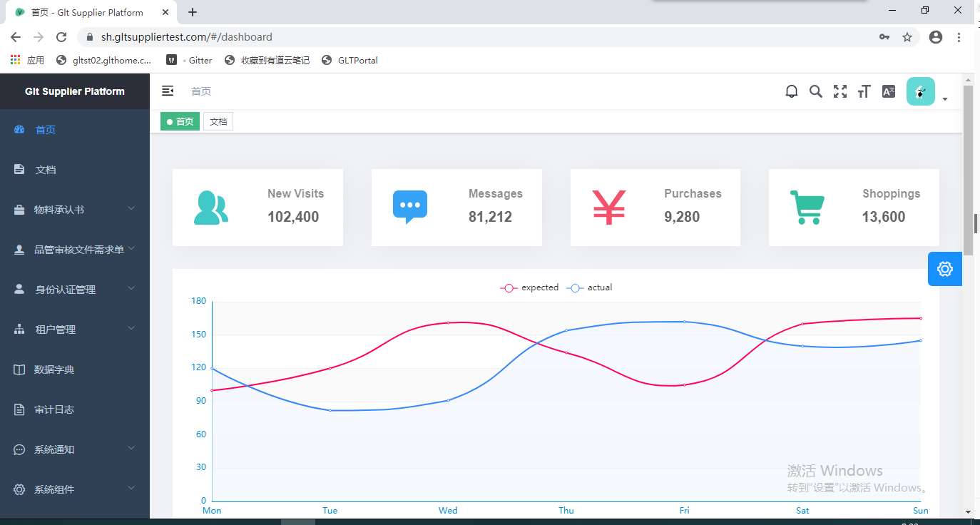Click the Shoppings cart icon
The image size is (980, 525).
pos(807,208)
